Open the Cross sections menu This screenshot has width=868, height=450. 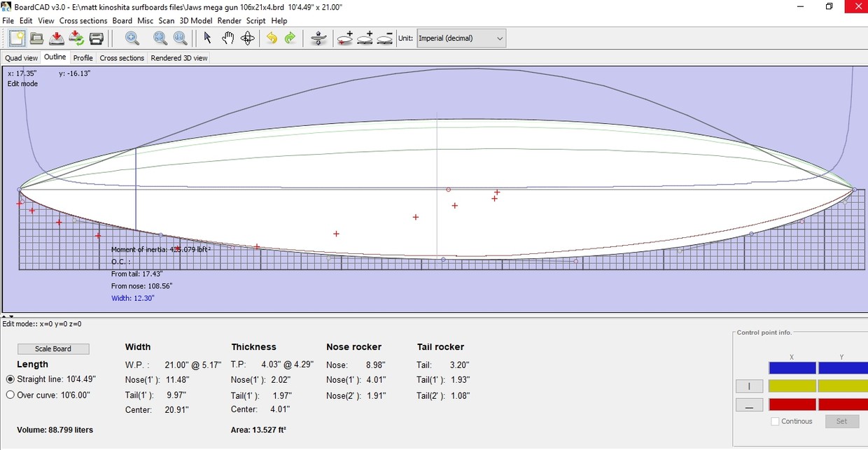click(x=83, y=20)
